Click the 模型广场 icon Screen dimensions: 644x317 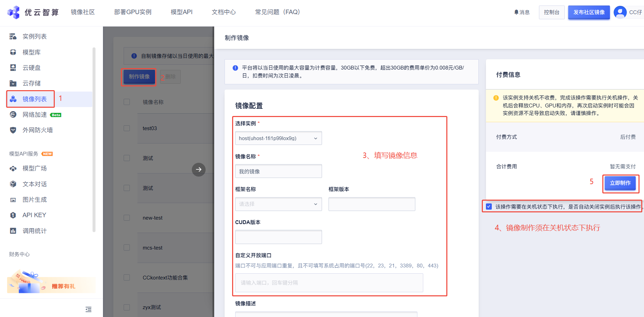(13, 168)
